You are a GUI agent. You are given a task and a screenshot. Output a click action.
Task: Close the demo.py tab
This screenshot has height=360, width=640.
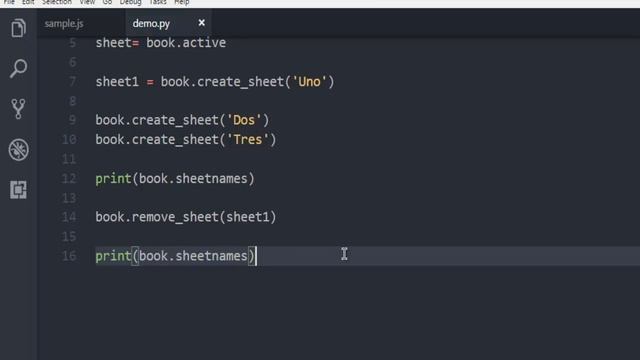pyautogui.click(x=202, y=23)
